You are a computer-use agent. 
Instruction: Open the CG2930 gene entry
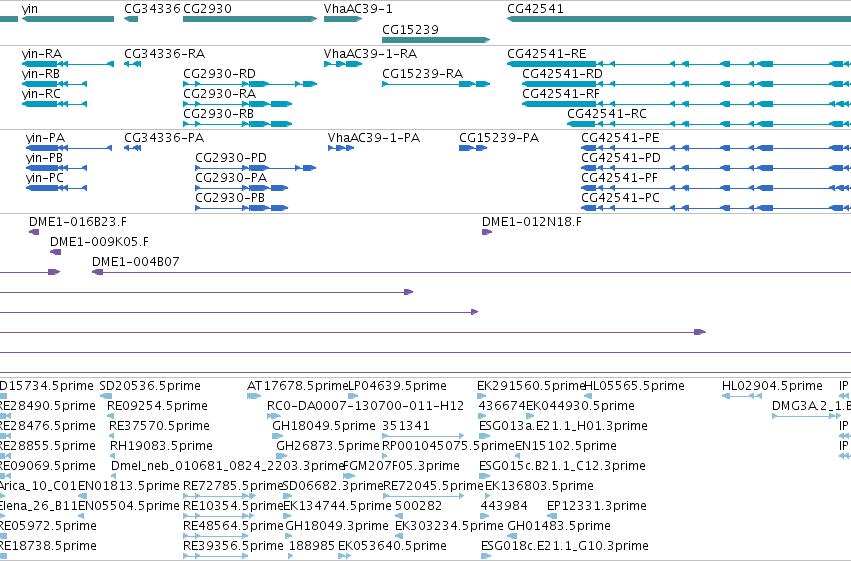click(x=207, y=9)
